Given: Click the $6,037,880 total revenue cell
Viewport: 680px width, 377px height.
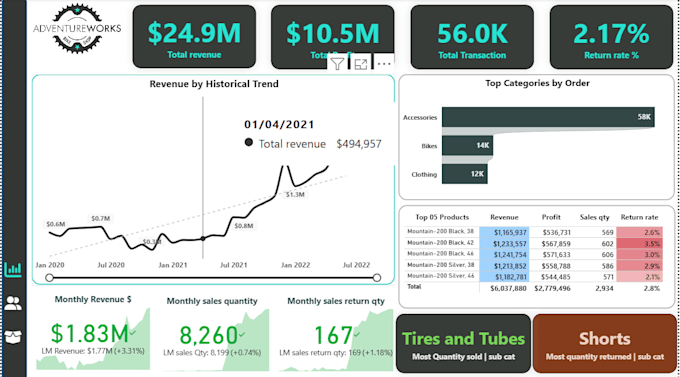Looking at the screenshot, I should point(508,288).
